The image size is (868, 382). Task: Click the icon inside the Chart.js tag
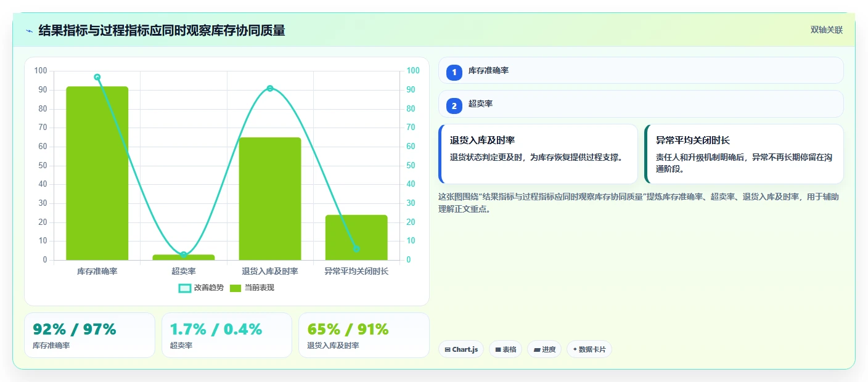448,349
